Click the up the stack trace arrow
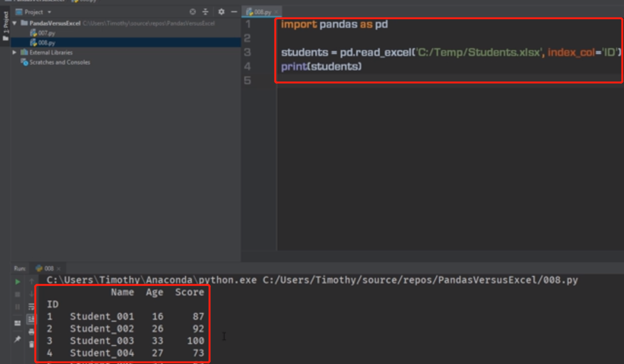Viewport: 624px width, 364px height. pyautogui.click(x=32, y=281)
